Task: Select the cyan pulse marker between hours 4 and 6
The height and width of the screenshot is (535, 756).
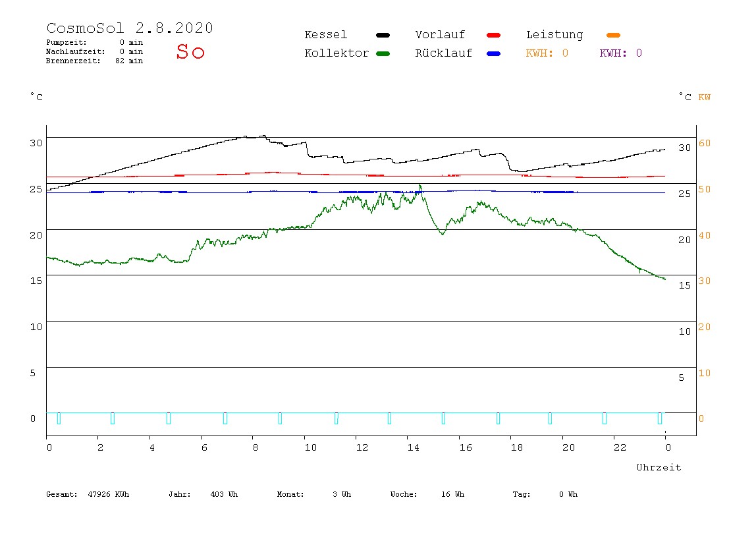Action: pyautogui.click(x=169, y=418)
